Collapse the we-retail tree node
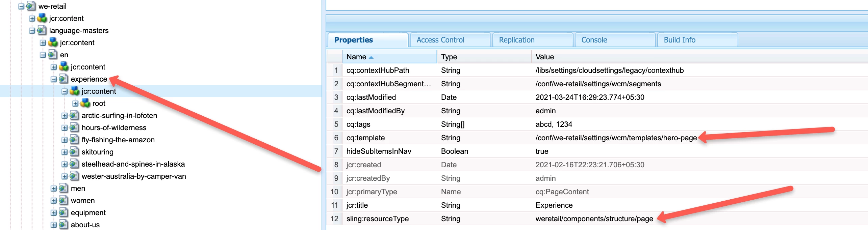Image resolution: width=868 pixels, height=230 pixels. [21, 6]
